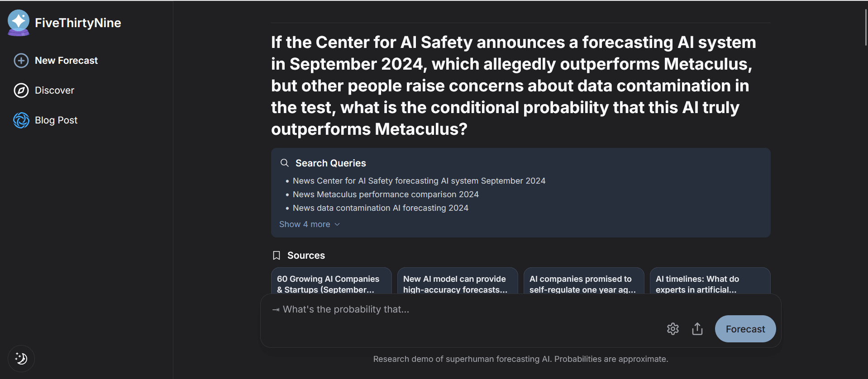Expand Show 4 more search queries
Image resolution: width=868 pixels, height=379 pixels.
pyautogui.click(x=305, y=224)
